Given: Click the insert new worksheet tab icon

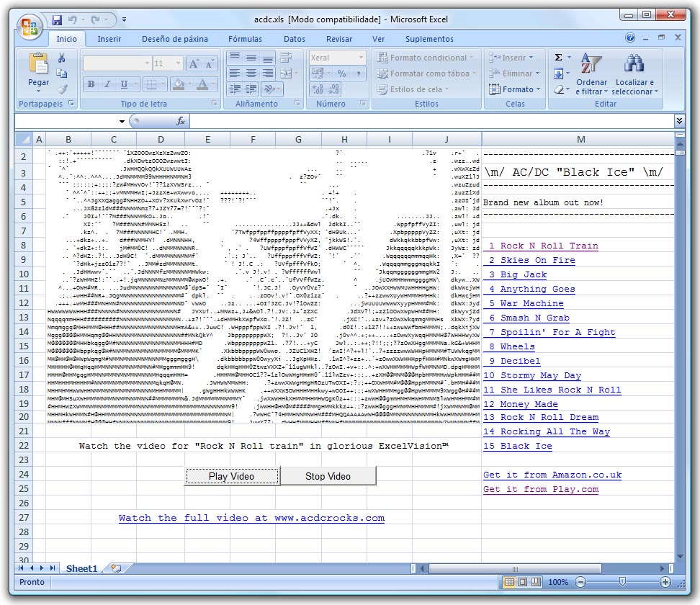Looking at the screenshot, I should [x=116, y=568].
